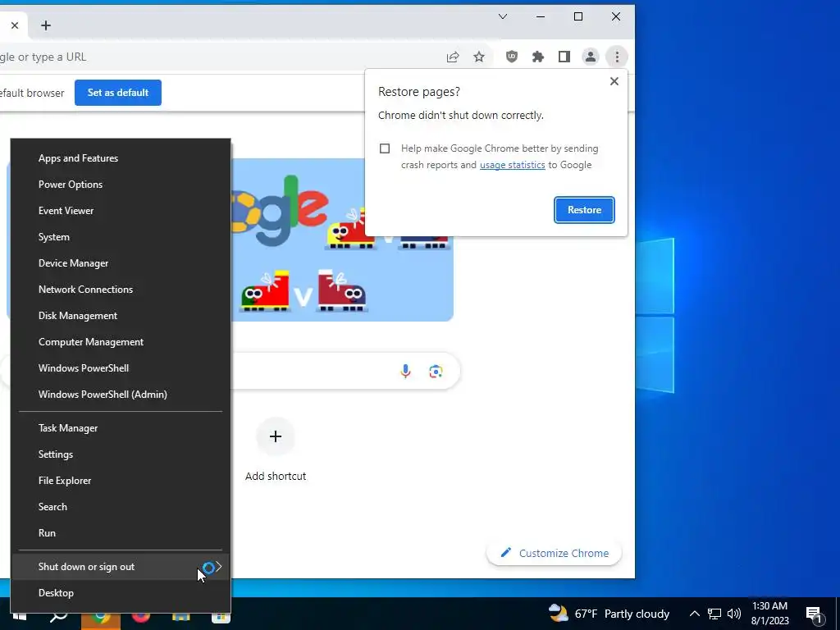
Task: Click the network tray icon
Action: click(714, 614)
